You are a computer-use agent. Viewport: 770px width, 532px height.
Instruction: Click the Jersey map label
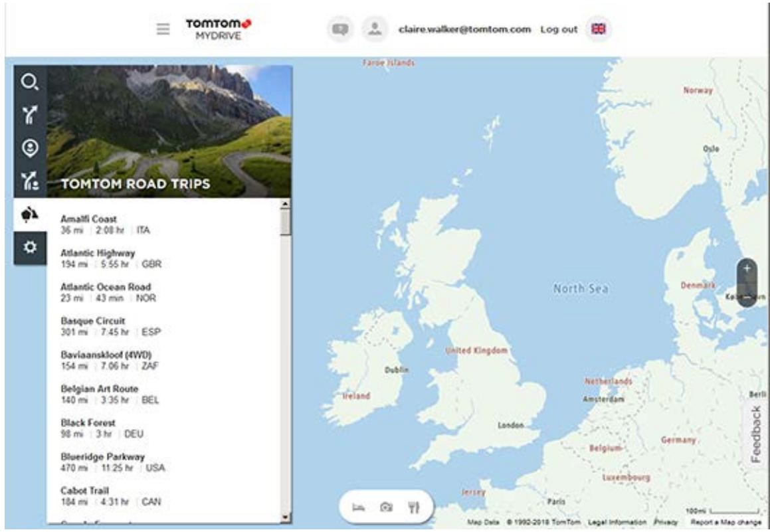[x=474, y=491]
